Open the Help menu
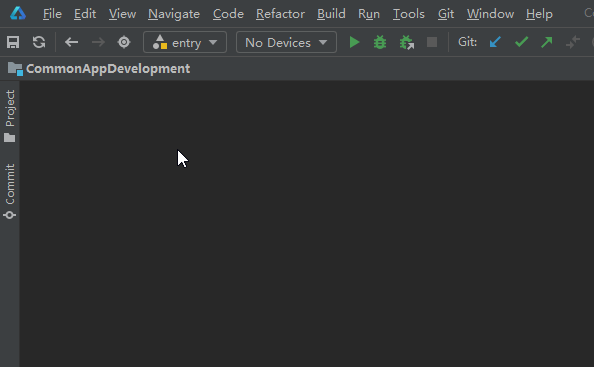 (539, 14)
